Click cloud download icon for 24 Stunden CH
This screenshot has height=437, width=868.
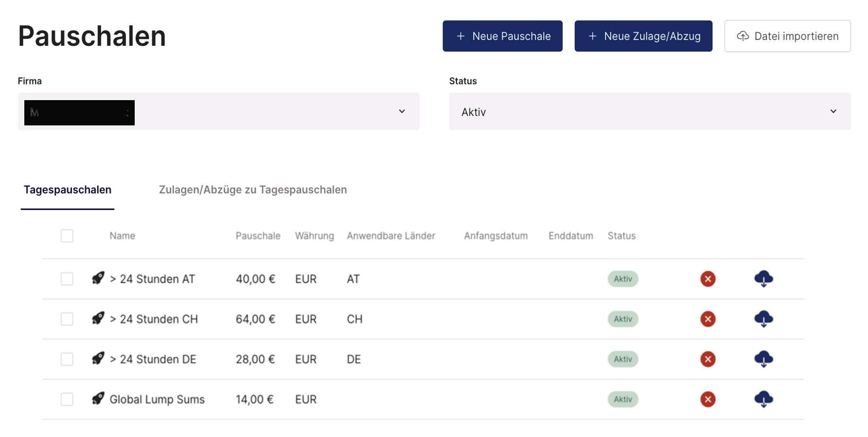coord(763,319)
